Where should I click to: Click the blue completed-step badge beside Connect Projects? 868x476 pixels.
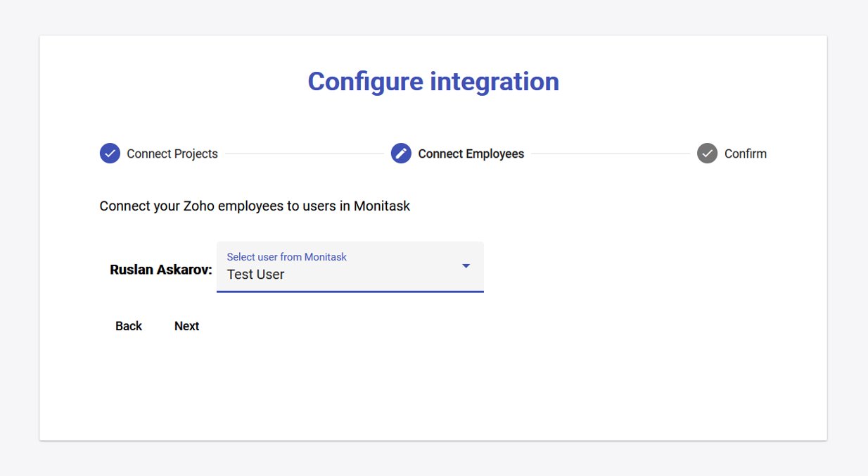pyautogui.click(x=110, y=153)
